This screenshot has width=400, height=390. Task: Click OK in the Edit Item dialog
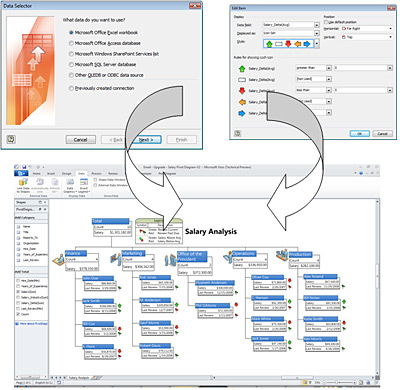click(x=359, y=133)
